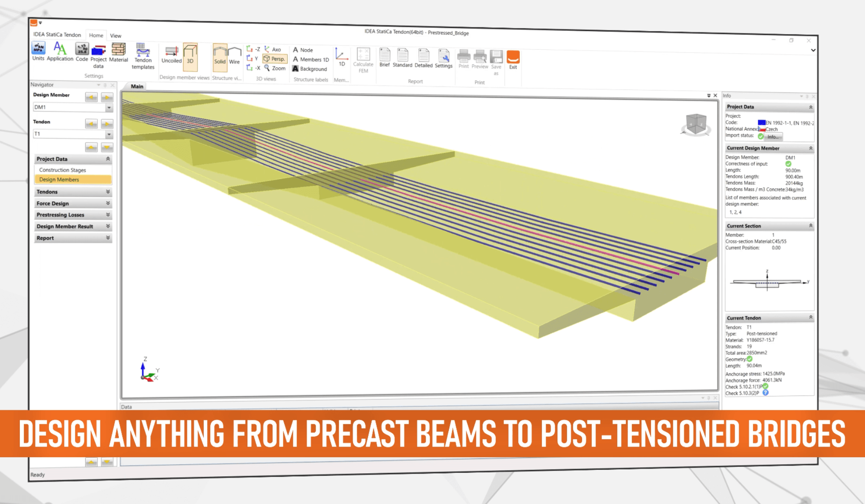Expand the Tendons navigator section
This screenshot has height=504, width=865.
coord(73,191)
